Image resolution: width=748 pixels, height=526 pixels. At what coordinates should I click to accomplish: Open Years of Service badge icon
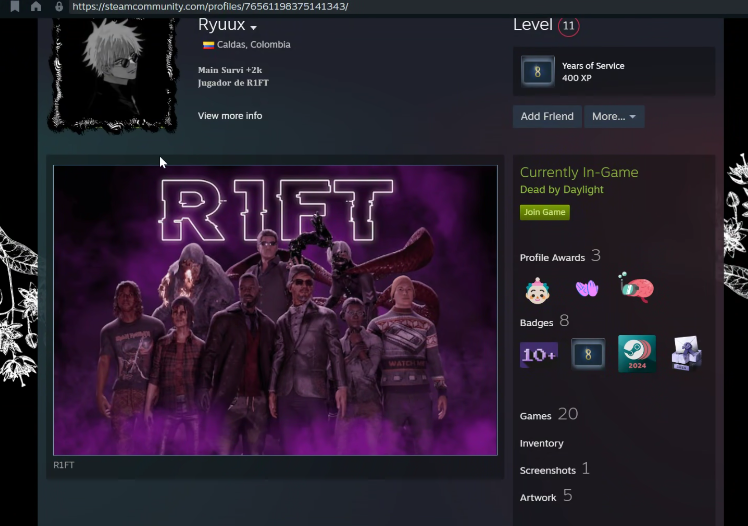538,72
